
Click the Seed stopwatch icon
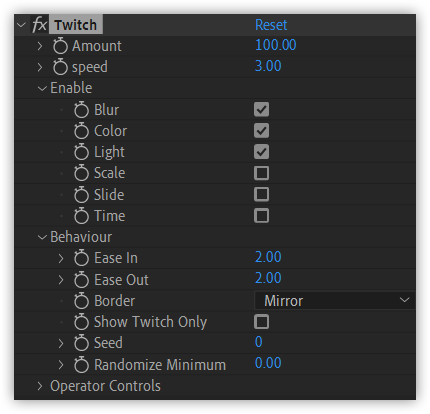coord(81,343)
